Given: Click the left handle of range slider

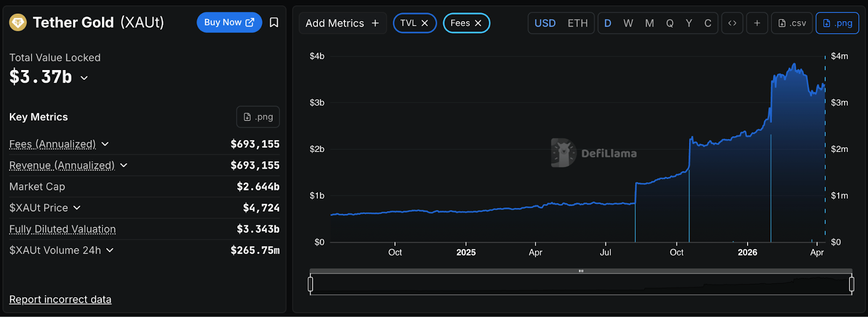Looking at the screenshot, I should [x=310, y=284].
